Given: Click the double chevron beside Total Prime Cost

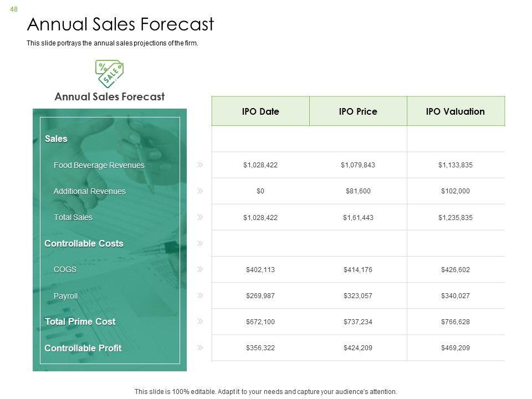Looking at the screenshot, I should (199, 321).
